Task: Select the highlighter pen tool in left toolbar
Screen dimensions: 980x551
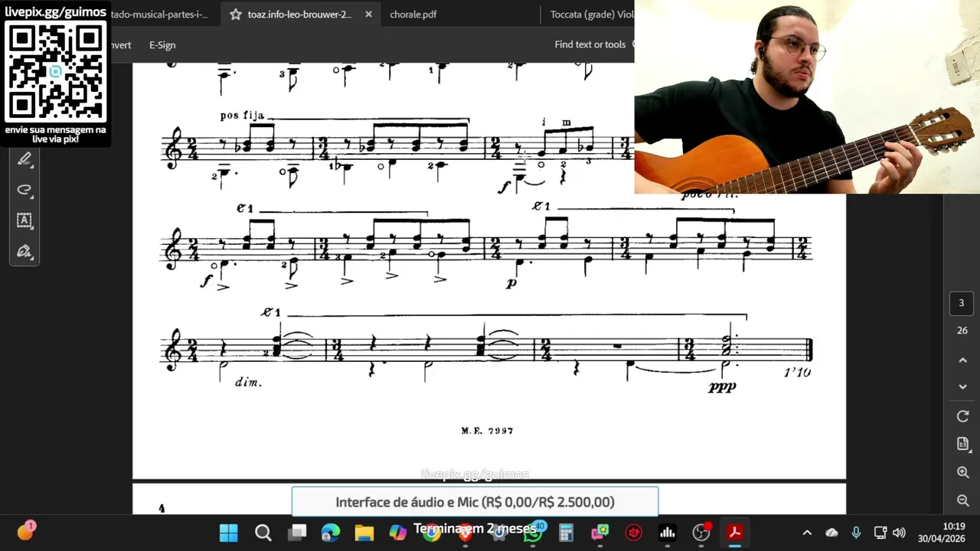Action: (24, 159)
